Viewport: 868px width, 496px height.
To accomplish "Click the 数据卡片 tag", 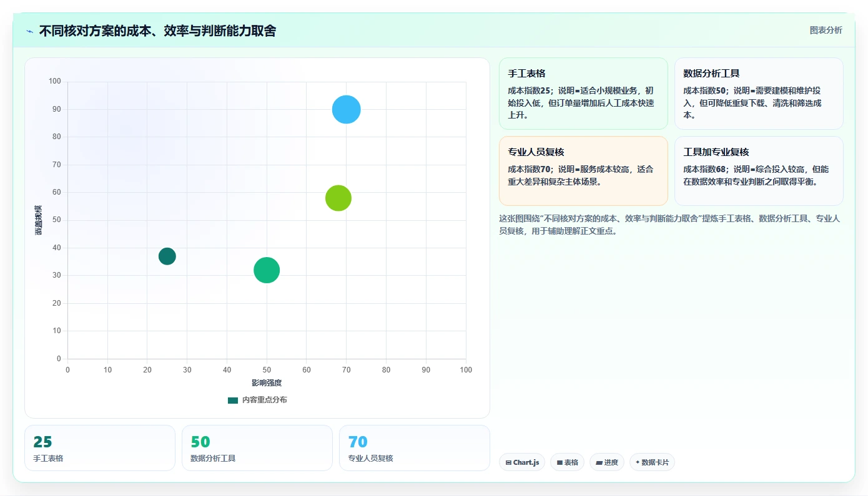I will (x=652, y=462).
